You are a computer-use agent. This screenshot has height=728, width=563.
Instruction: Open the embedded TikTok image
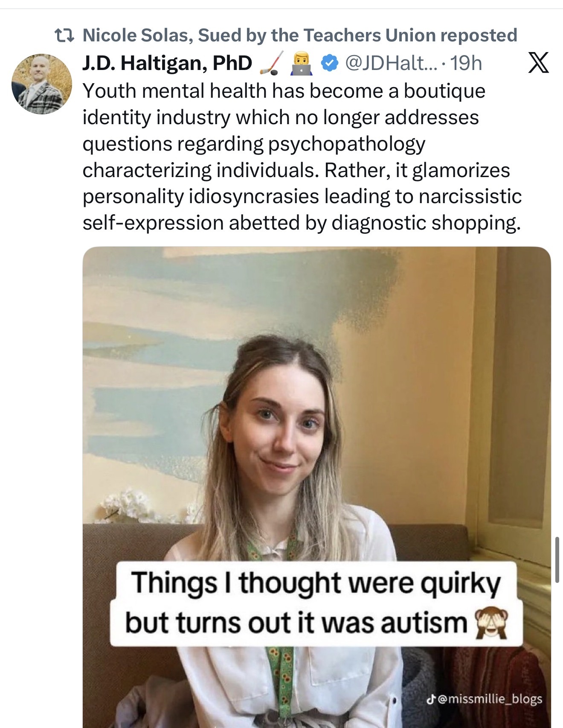coord(316,487)
